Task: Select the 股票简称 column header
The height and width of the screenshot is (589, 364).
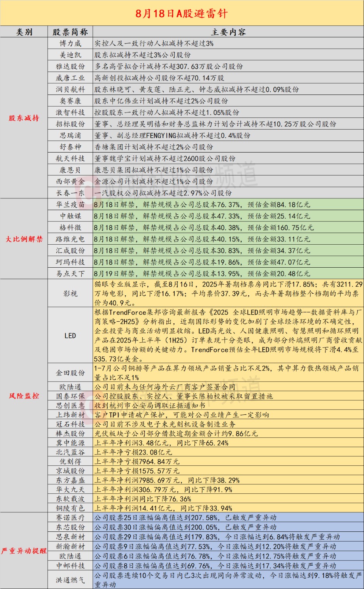Action: [x=70, y=32]
